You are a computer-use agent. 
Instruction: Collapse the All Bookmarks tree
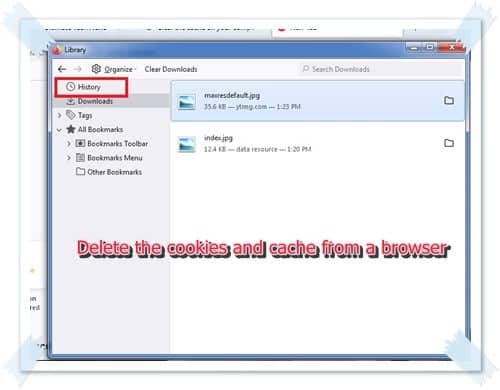pyautogui.click(x=59, y=129)
